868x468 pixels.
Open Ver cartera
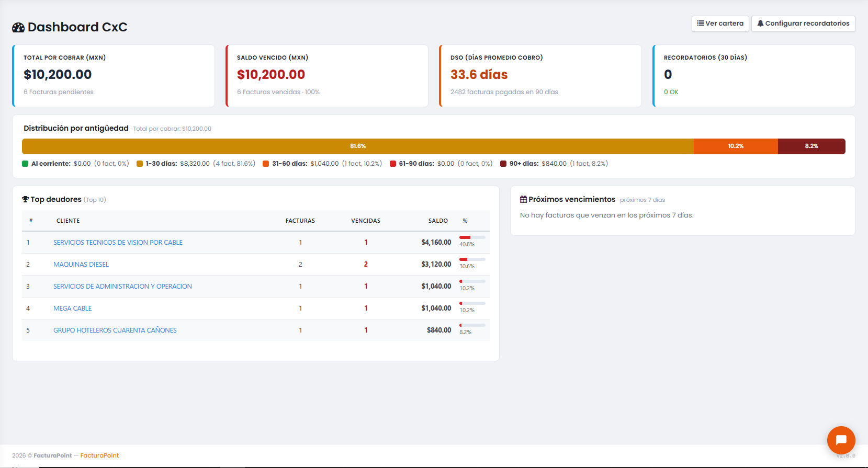pyautogui.click(x=720, y=24)
